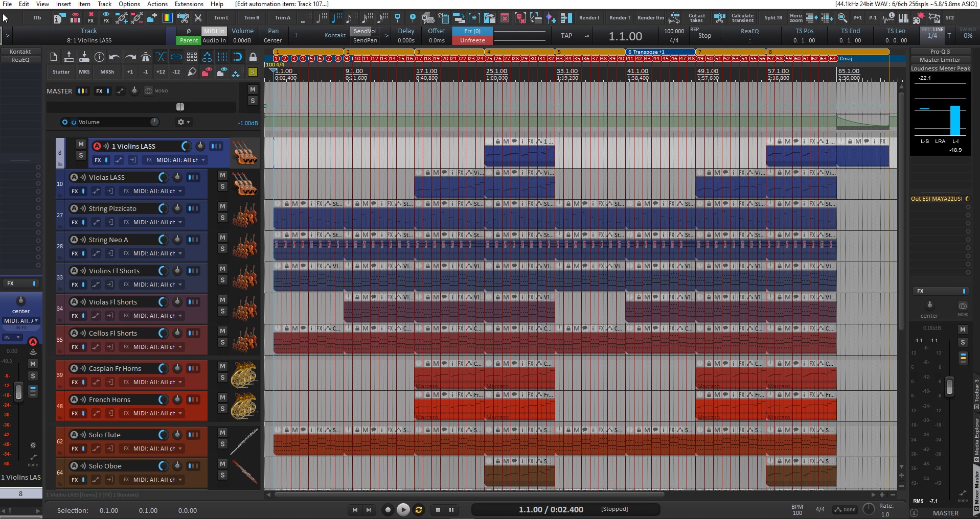The height and width of the screenshot is (519, 980).
Task: Click the scissors icon in the top toolbar
Action: click(198, 18)
